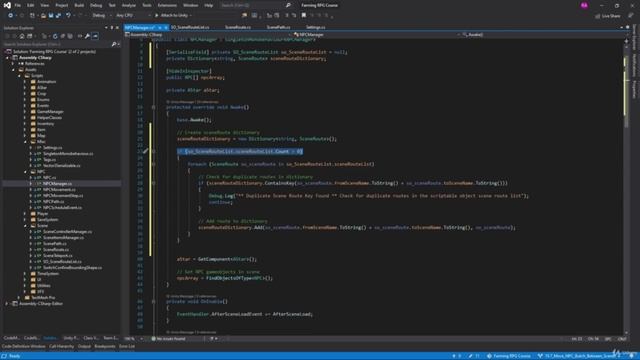Open the File menu
640x360 pixels.
(18, 5)
